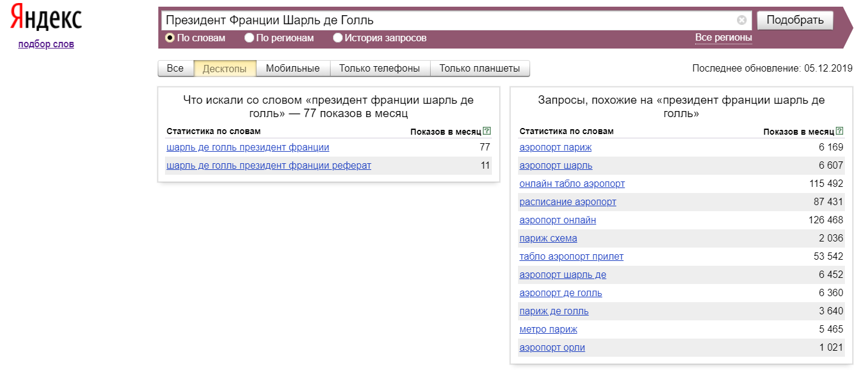
Task: Click the Запросы, похожие на heading
Action: coord(681,107)
